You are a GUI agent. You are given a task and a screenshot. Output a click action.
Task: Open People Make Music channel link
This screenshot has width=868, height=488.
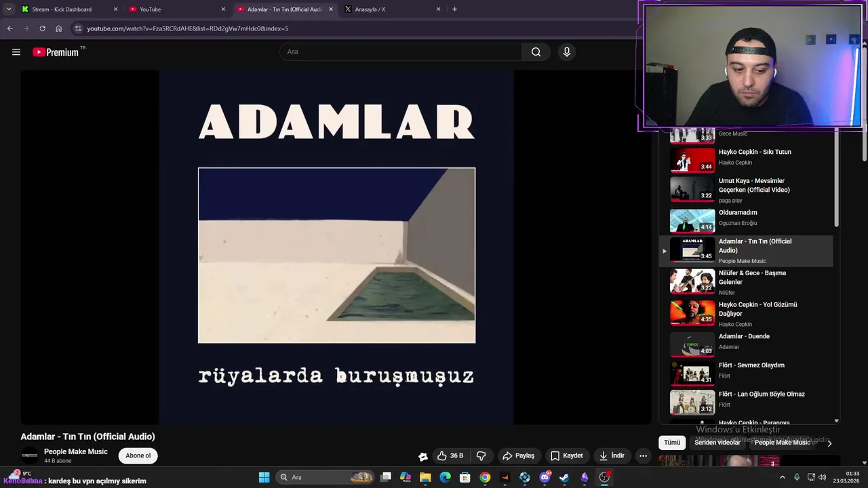tap(76, 451)
